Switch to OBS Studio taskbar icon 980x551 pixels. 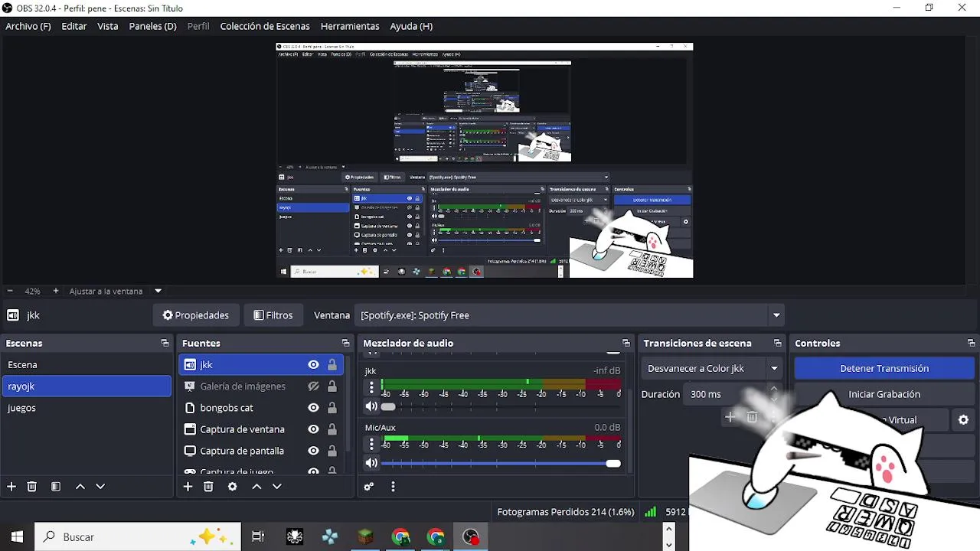(x=471, y=537)
